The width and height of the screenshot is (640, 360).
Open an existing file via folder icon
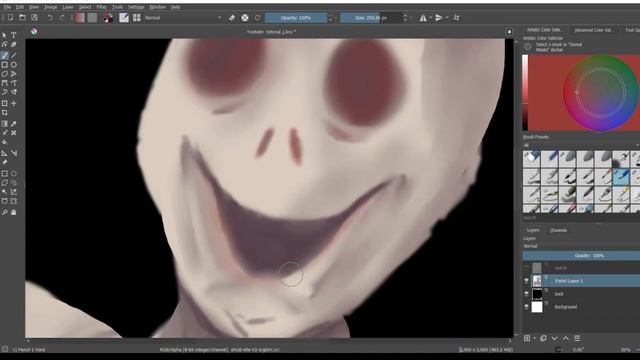[x=22, y=18]
